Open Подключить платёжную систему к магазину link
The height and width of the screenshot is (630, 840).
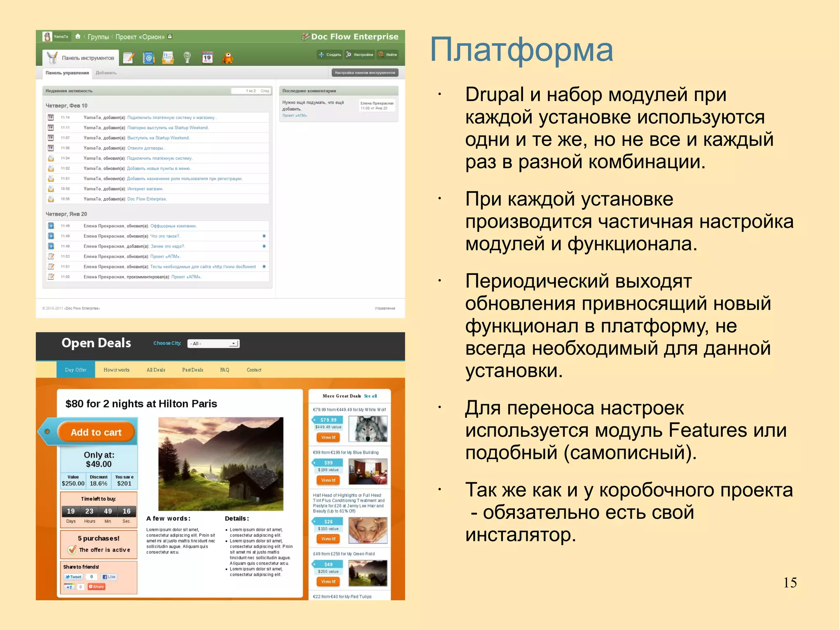[172, 117]
